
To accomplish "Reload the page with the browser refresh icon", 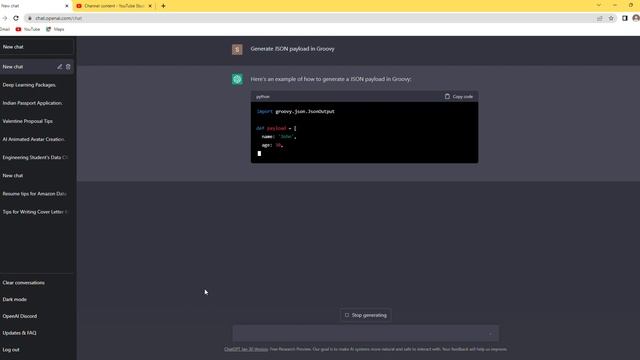I will pos(16,18).
